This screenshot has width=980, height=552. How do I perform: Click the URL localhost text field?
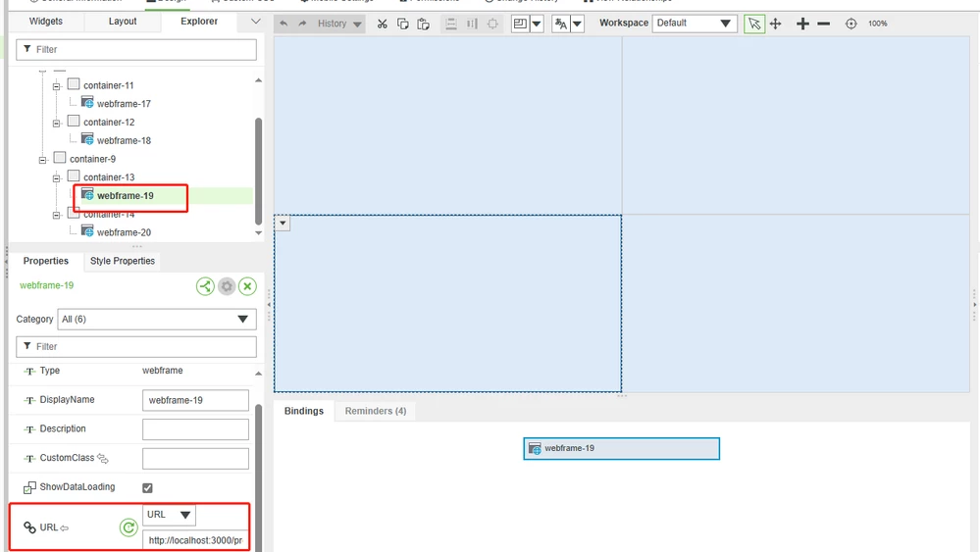pos(195,540)
